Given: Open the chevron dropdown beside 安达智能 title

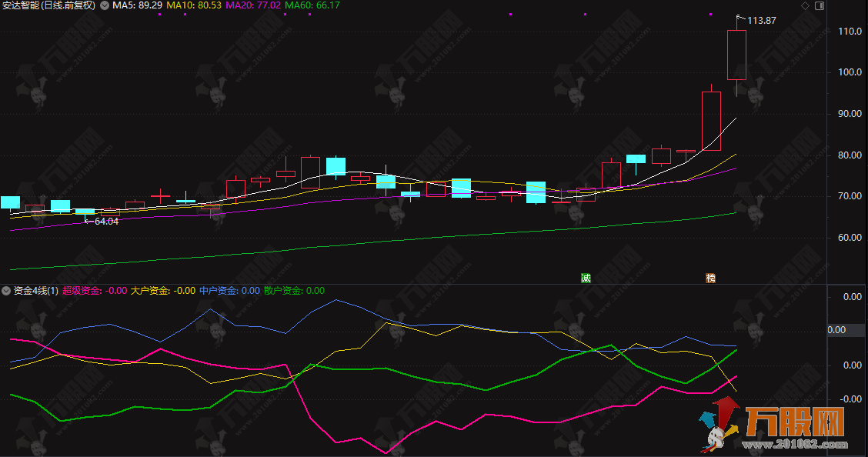Looking at the screenshot, I should [x=104, y=6].
